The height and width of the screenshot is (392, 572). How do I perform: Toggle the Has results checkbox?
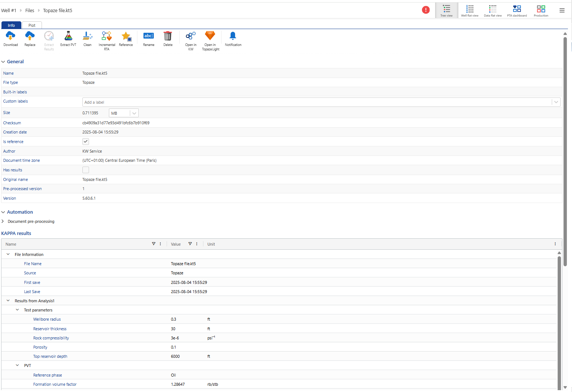[x=86, y=170]
